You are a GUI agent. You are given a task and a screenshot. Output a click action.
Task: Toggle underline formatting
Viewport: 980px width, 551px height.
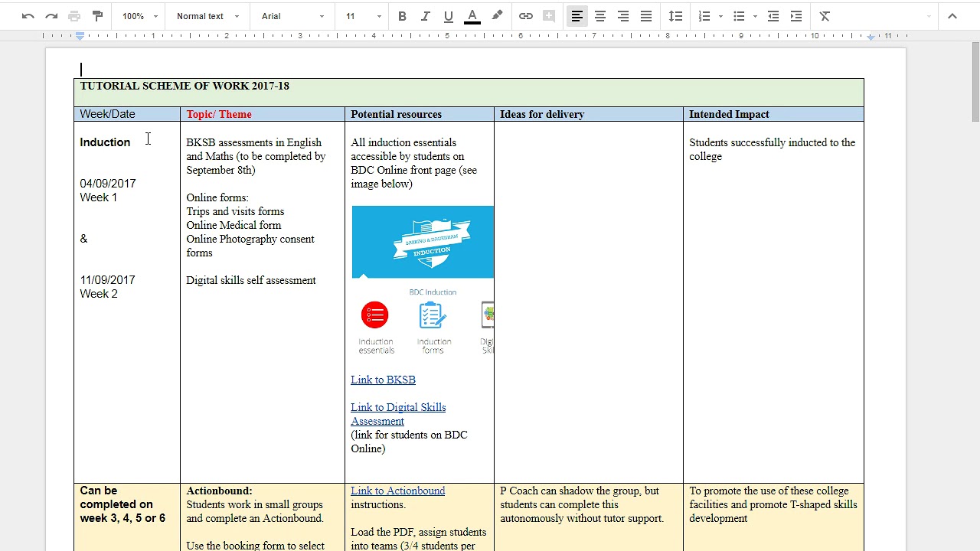pyautogui.click(x=449, y=16)
